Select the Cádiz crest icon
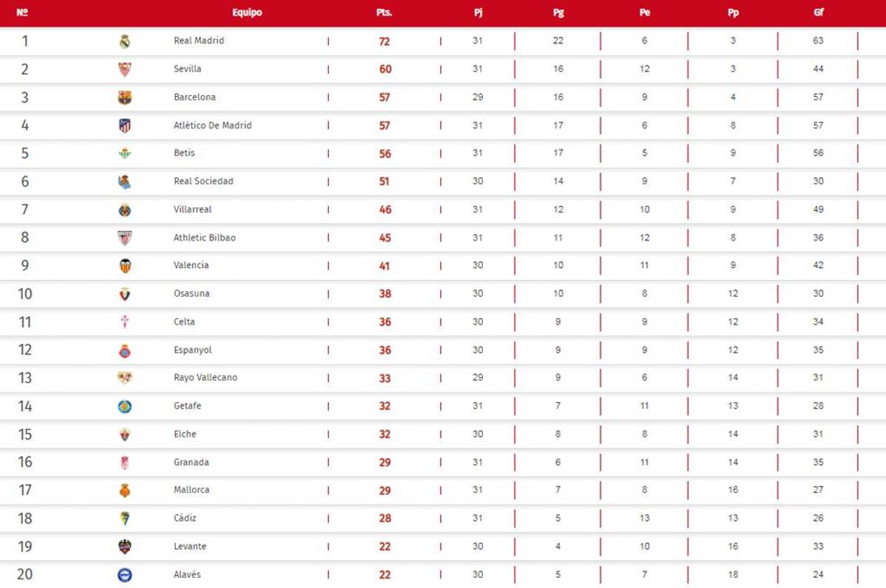 [125, 519]
